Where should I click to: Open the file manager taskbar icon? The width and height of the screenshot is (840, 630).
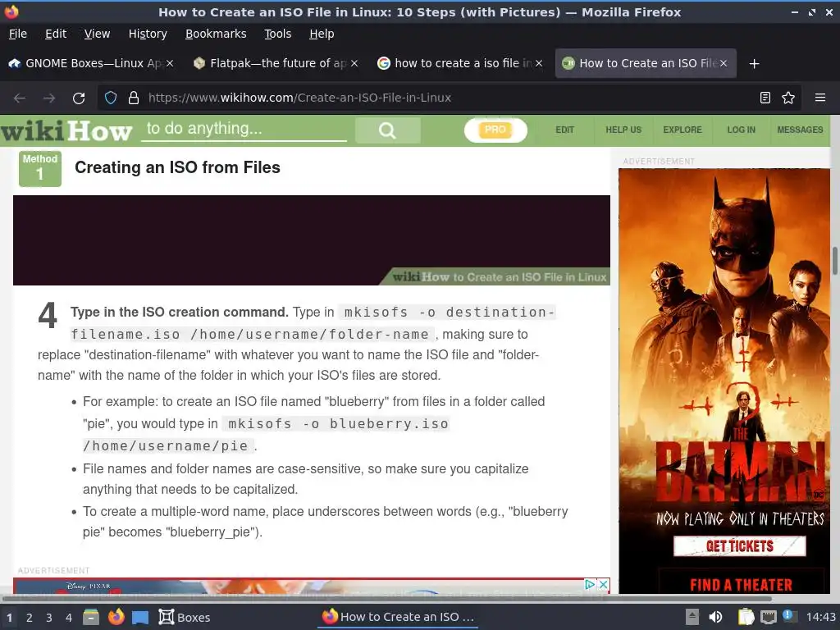tap(91, 617)
